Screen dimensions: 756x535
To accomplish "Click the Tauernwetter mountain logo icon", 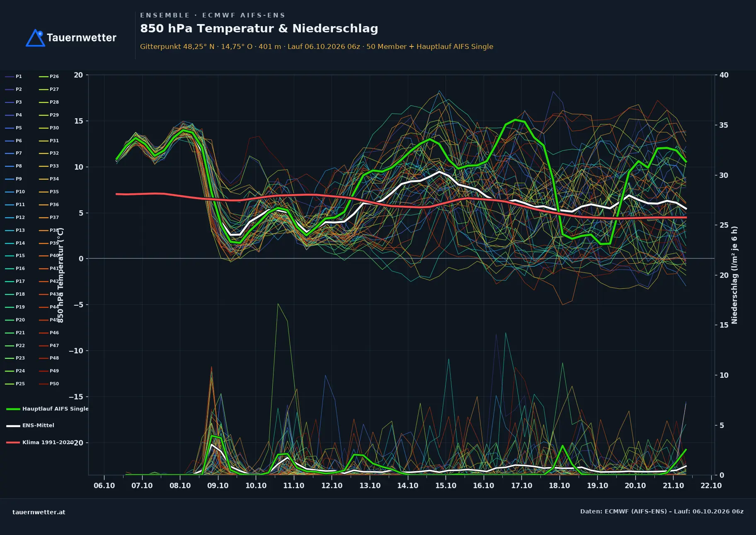I will point(35,38).
